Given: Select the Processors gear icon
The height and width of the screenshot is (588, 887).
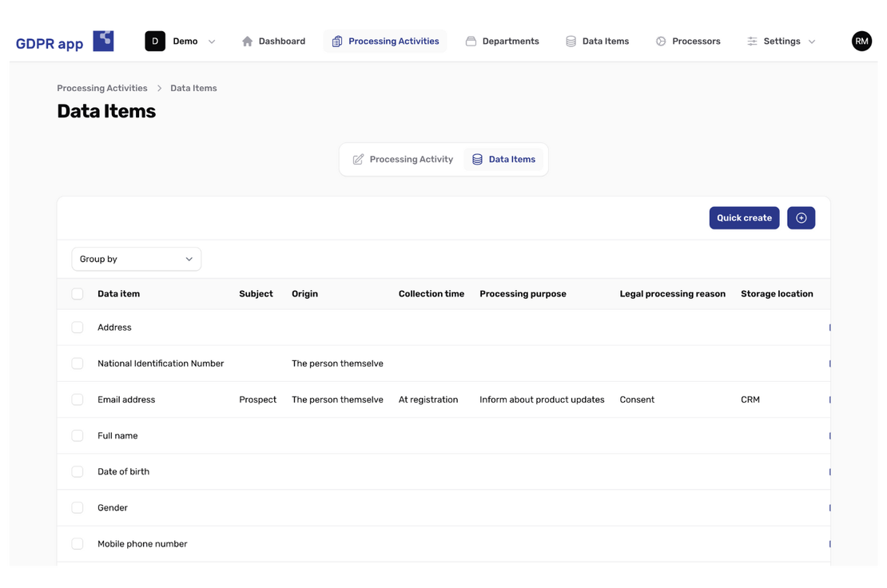Looking at the screenshot, I should click(660, 40).
